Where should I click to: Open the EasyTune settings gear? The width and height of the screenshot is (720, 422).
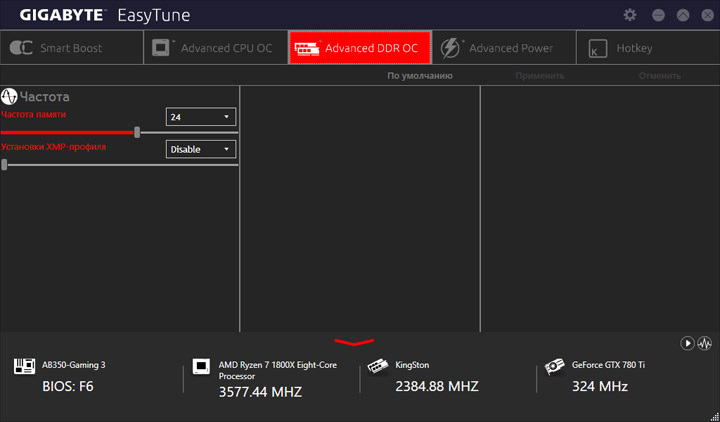pyautogui.click(x=630, y=15)
